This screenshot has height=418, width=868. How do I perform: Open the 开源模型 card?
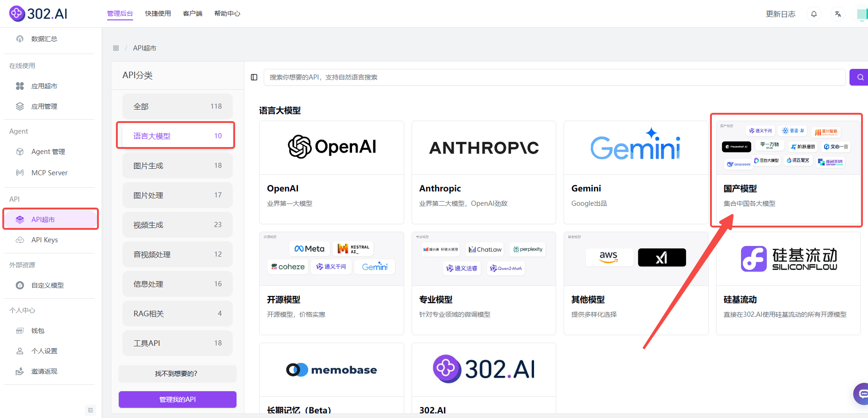tap(332, 283)
